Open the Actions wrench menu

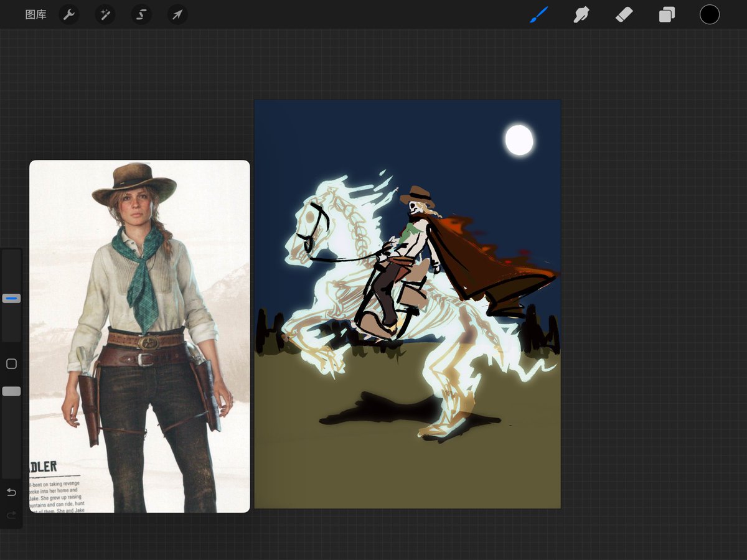(69, 15)
